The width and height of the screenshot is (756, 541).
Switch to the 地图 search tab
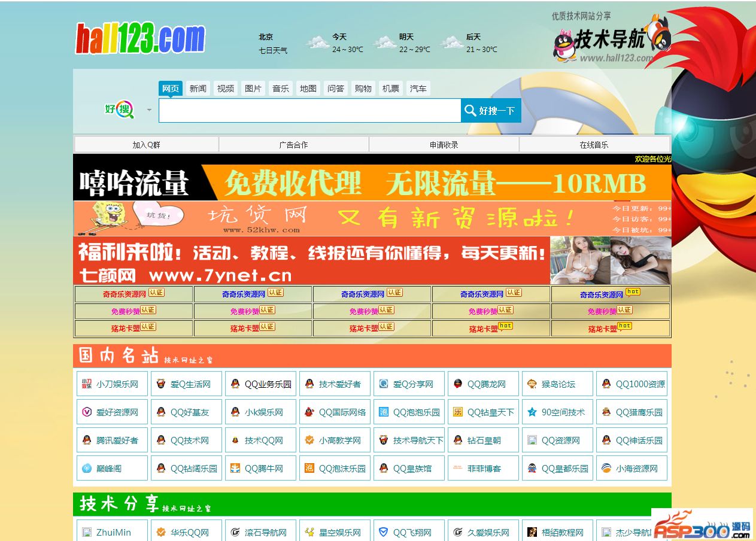pos(308,89)
